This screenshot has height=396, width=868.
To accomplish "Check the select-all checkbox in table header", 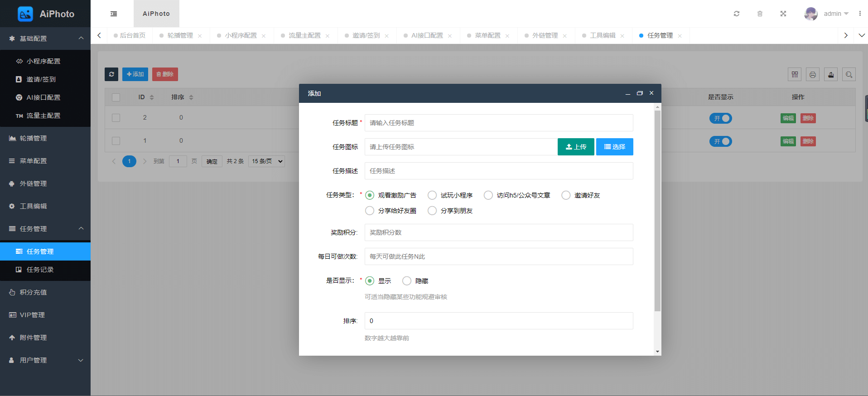I will pyautogui.click(x=116, y=97).
